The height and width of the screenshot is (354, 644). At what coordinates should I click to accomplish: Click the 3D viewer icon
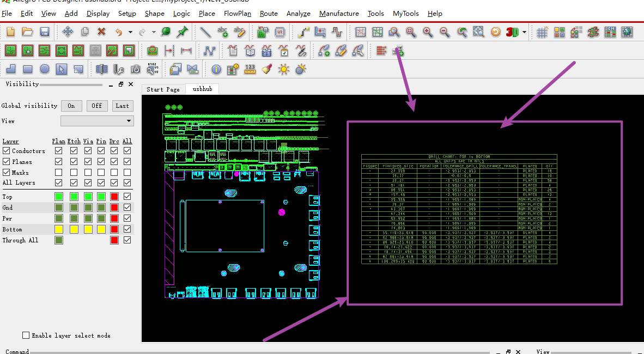[512, 32]
